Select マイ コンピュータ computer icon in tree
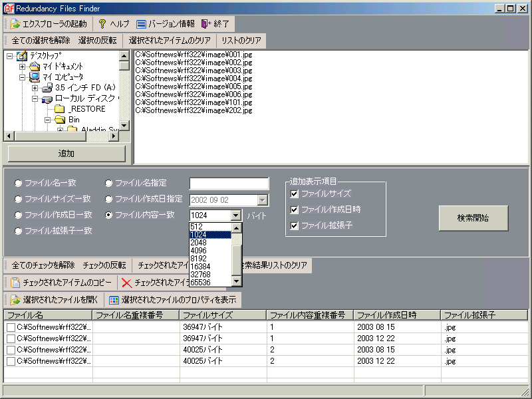Image resolution: width=532 pixels, height=399 pixels. click(x=35, y=77)
